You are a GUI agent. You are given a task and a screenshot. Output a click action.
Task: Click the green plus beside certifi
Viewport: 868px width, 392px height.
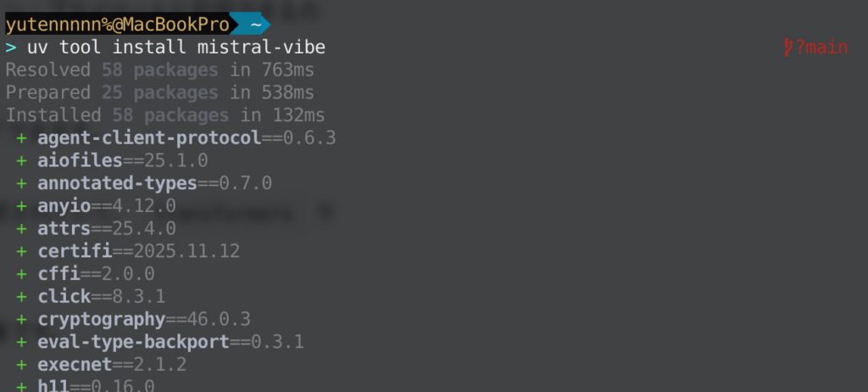(21, 251)
